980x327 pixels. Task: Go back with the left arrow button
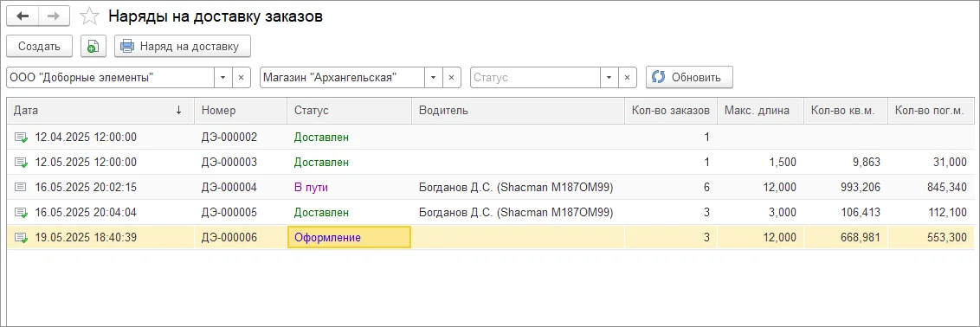click(23, 16)
